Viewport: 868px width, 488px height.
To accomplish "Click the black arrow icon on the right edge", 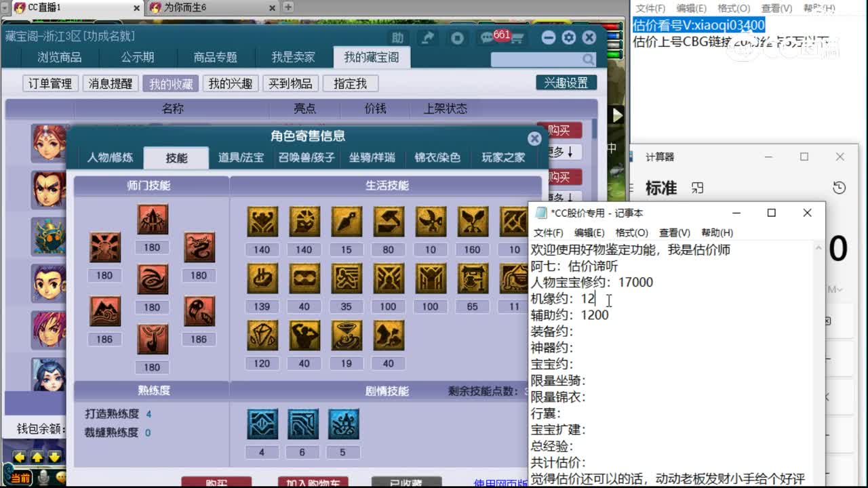I will pyautogui.click(x=616, y=115).
